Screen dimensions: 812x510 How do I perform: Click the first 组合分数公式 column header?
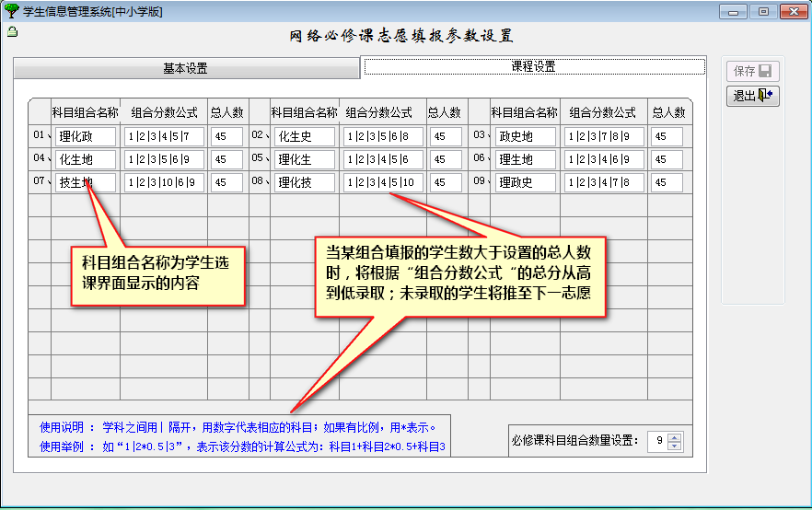(164, 112)
